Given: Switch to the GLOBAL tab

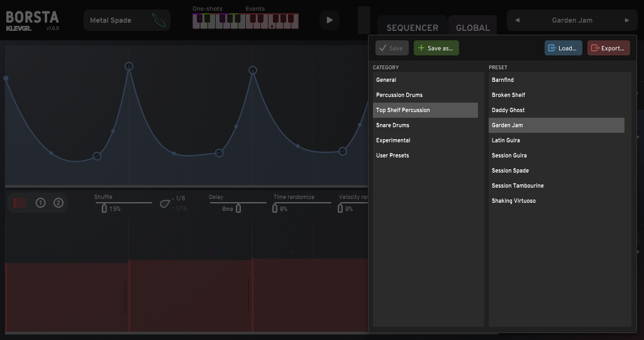Looking at the screenshot, I should [x=473, y=28].
